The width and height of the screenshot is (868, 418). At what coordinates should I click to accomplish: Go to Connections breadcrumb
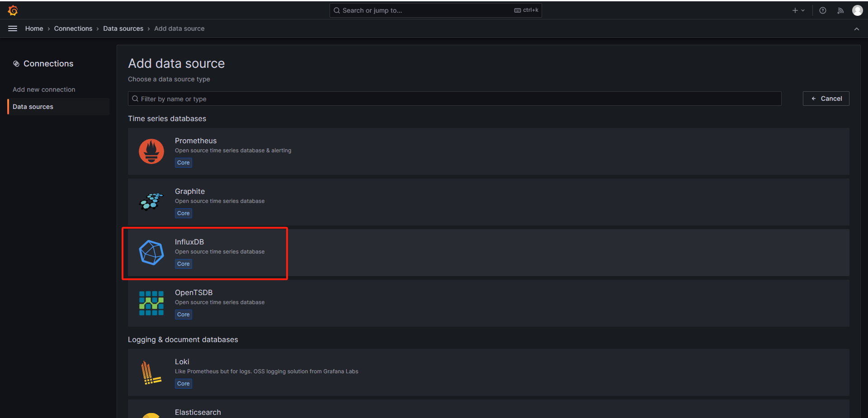pyautogui.click(x=73, y=28)
